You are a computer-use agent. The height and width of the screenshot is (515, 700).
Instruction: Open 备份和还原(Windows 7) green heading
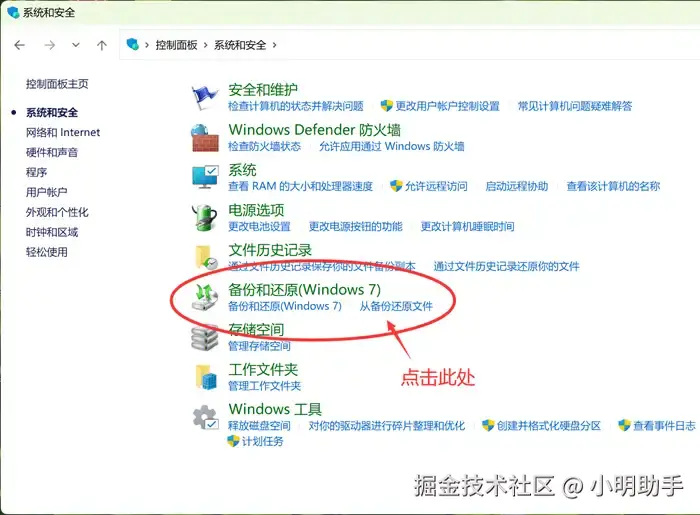tap(304, 290)
